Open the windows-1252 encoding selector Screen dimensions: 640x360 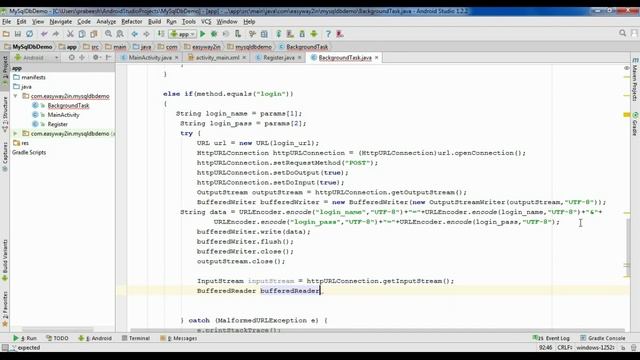click(x=595, y=348)
